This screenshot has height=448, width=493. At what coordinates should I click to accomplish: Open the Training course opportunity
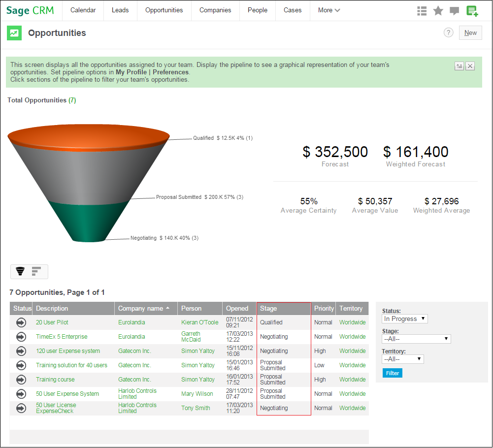[x=55, y=380]
